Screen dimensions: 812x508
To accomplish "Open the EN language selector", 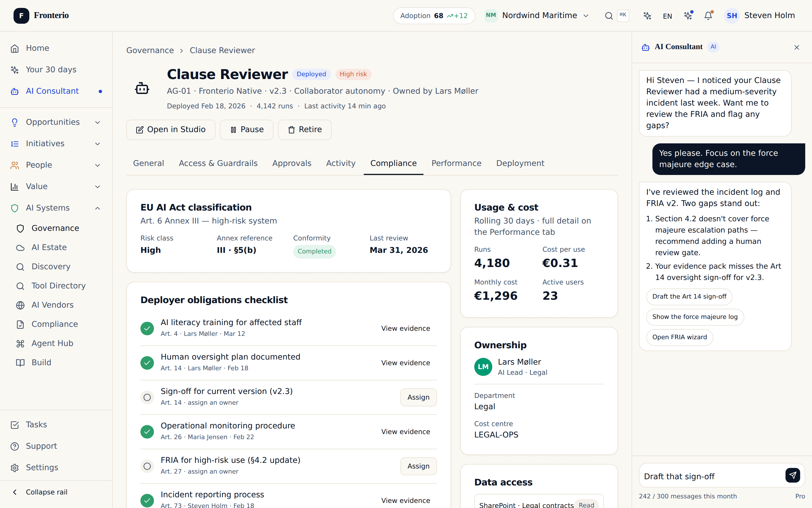I will (x=667, y=16).
